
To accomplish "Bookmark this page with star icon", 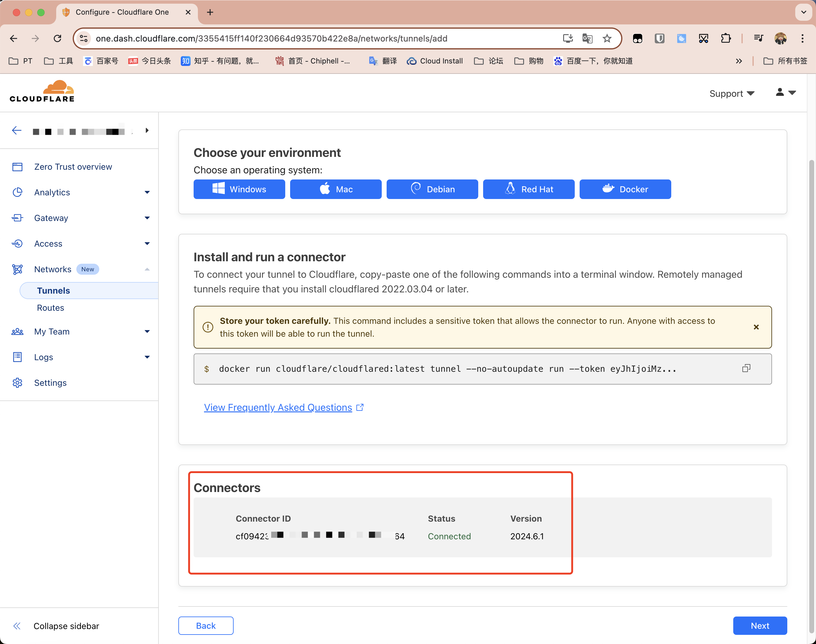I will pyautogui.click(x=607, y=38).
